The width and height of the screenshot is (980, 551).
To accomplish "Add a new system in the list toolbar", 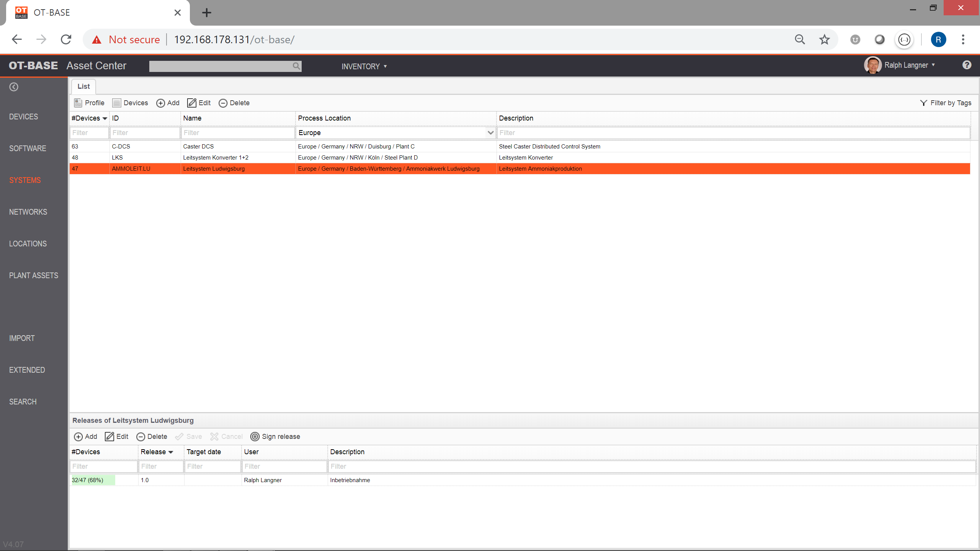I will (168, 103).
